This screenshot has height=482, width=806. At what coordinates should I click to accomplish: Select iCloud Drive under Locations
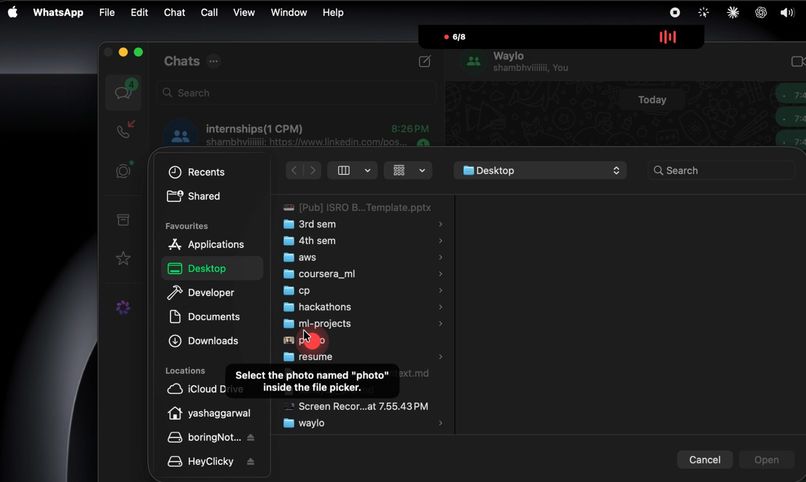tap(212, 389)
